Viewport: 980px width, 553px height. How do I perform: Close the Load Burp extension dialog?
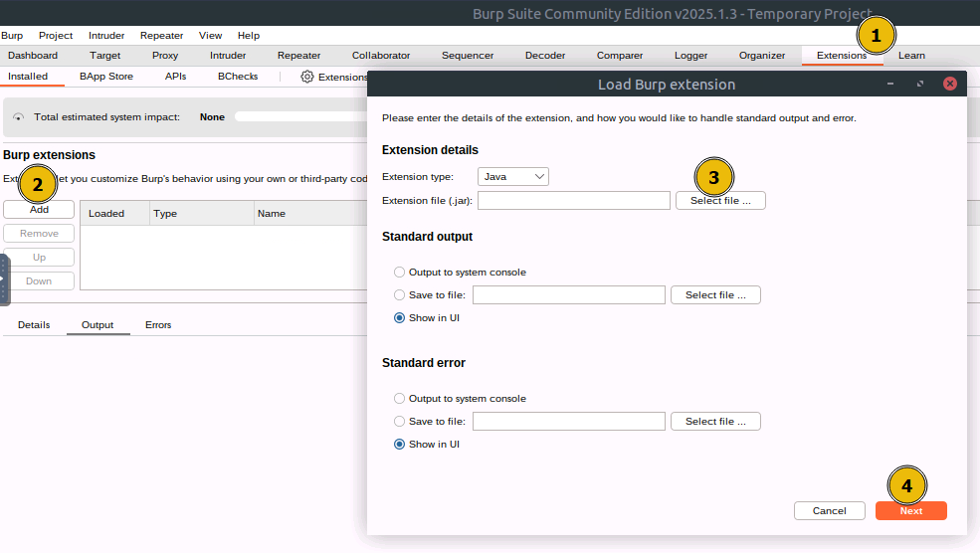coord(950,84)
